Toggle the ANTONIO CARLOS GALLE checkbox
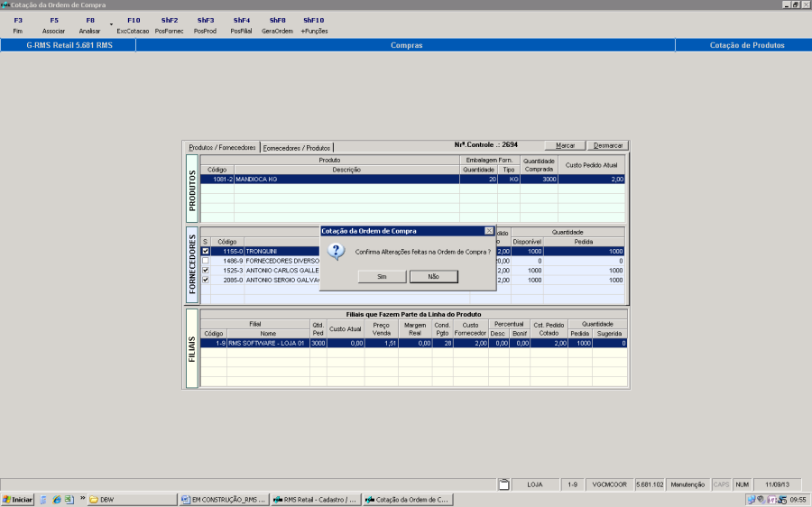Image resolution: width=812 pixels, height=507 pixels. tap(206, 271)
